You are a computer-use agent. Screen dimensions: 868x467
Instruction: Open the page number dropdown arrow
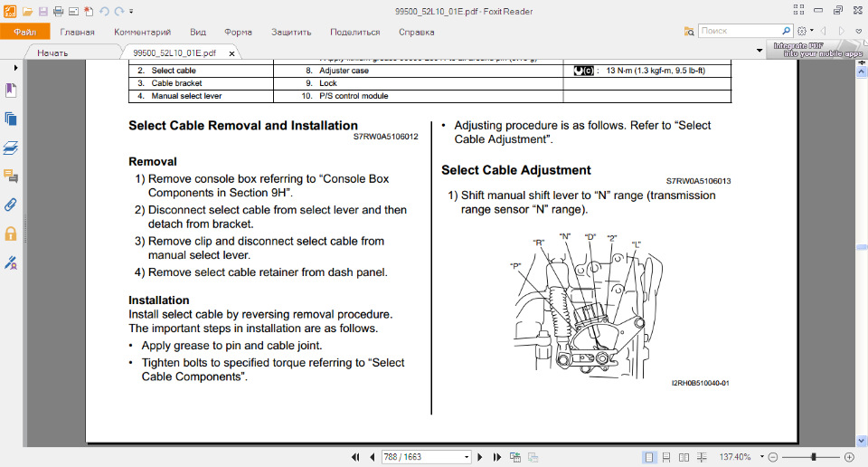point(467,457)
